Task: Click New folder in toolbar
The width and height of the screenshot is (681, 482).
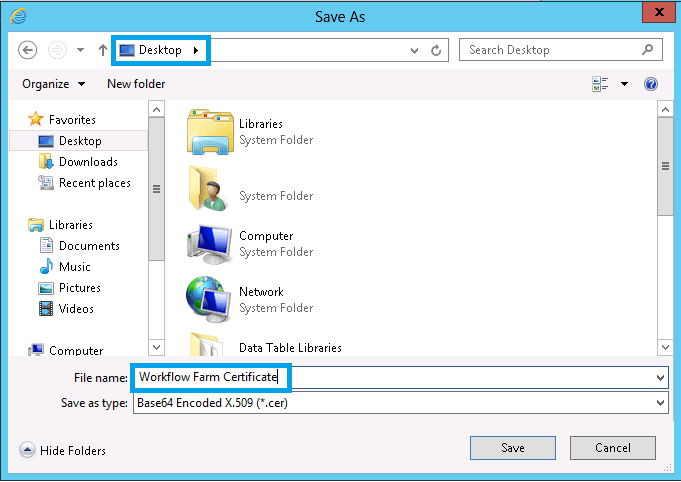Action: tap(136, 84)
